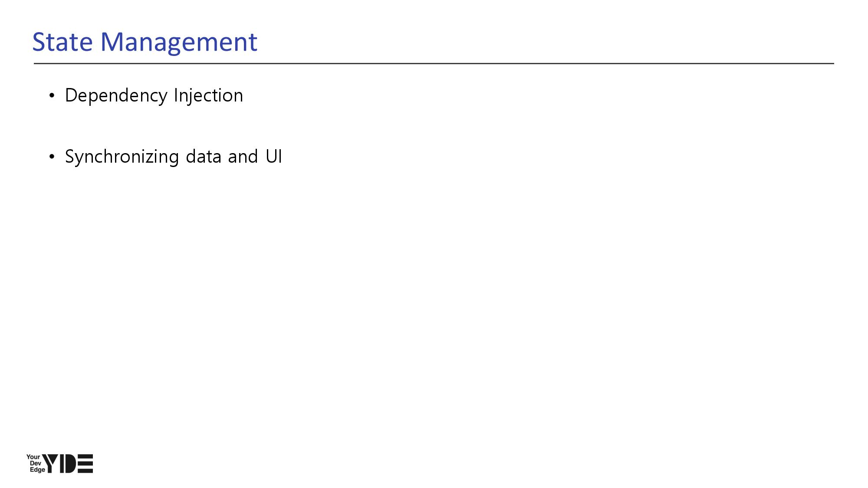
Task: Click the striped E in YDE logo
Action: click(x=85, y=464)
